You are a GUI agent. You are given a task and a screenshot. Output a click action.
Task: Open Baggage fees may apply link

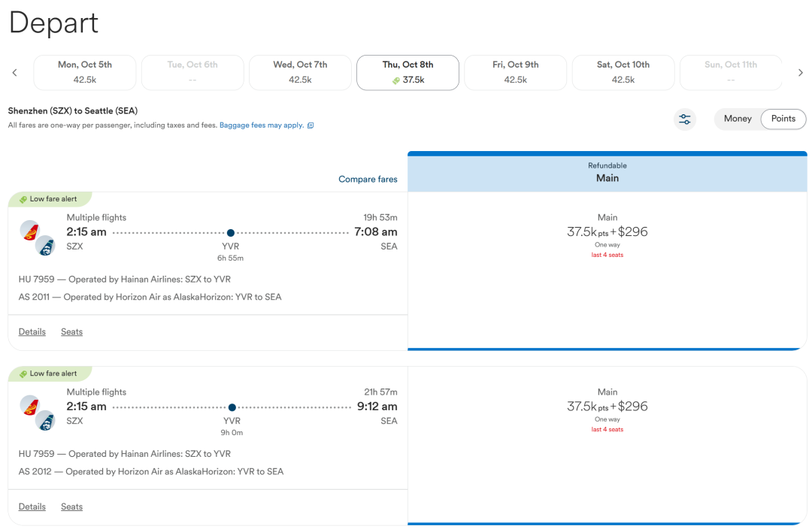262,125
